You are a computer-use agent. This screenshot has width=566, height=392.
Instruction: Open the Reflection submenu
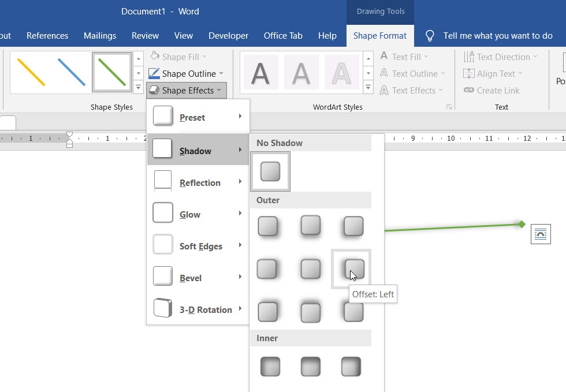pos(198,182)
